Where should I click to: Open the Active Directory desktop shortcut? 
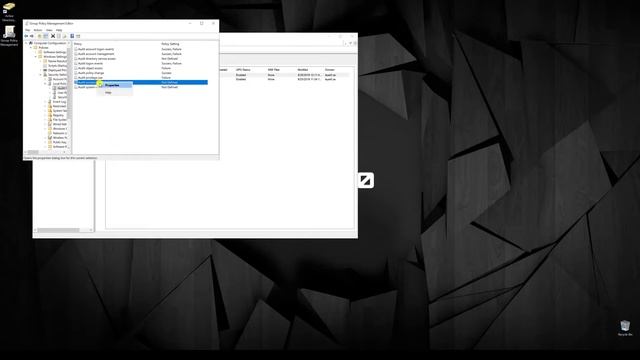pyautogui.click(x=9, y=12)
